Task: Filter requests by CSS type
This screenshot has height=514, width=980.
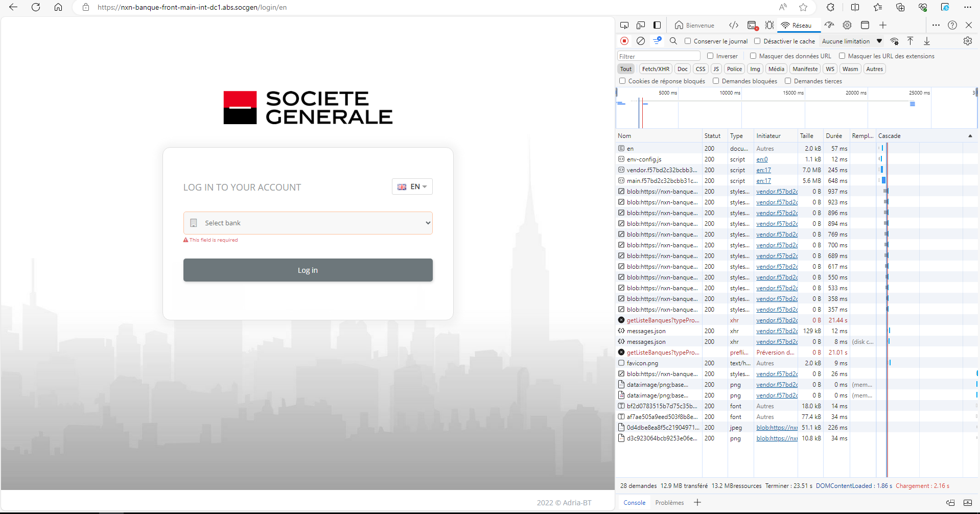Action: click(701, 69)
